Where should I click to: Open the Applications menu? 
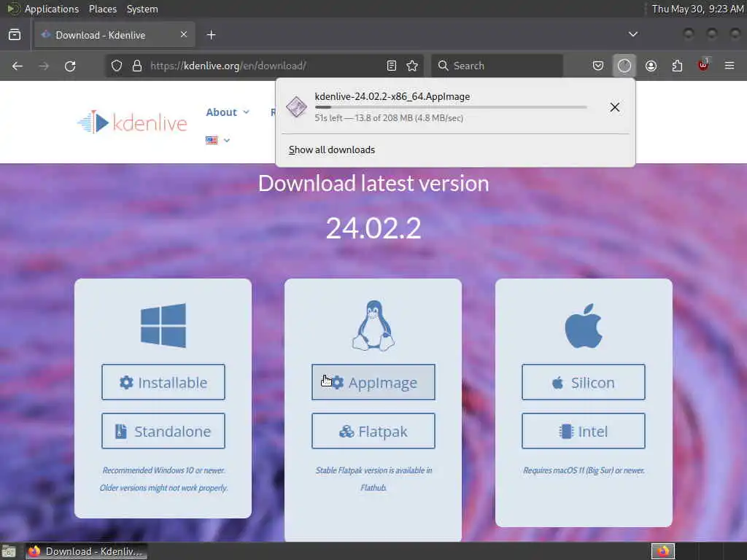(x=52, y=9)
